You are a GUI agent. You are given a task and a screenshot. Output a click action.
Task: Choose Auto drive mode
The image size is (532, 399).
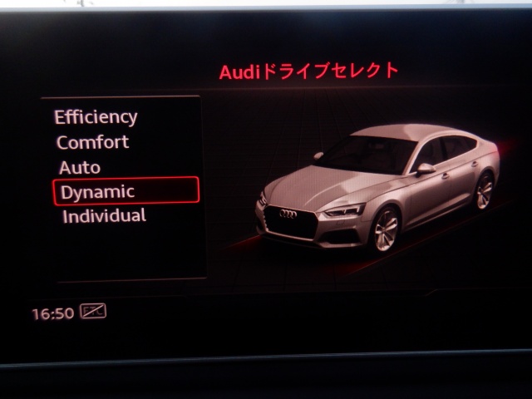pyautogui.click(x=80, y=167)
